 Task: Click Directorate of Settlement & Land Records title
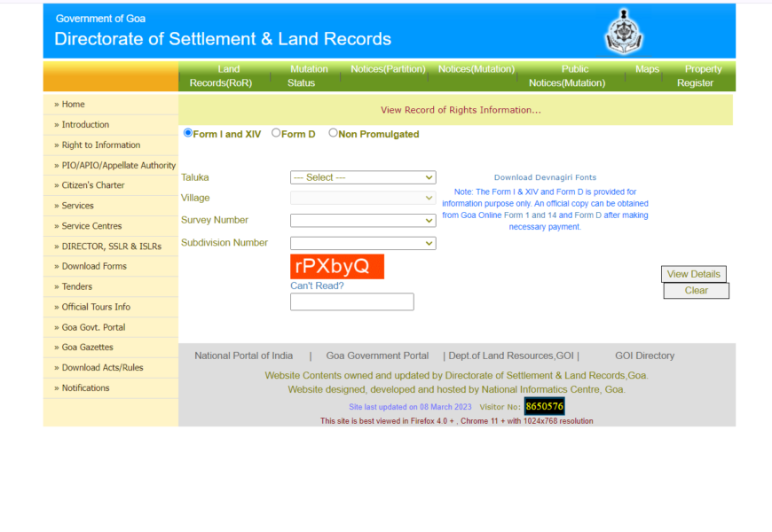coord(223,39)
